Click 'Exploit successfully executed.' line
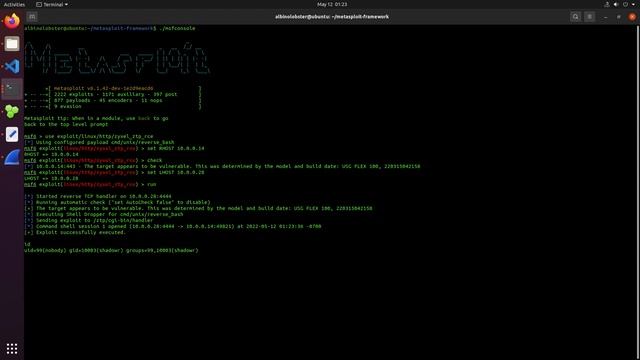 pyautogui.click(x=75, y=232)
